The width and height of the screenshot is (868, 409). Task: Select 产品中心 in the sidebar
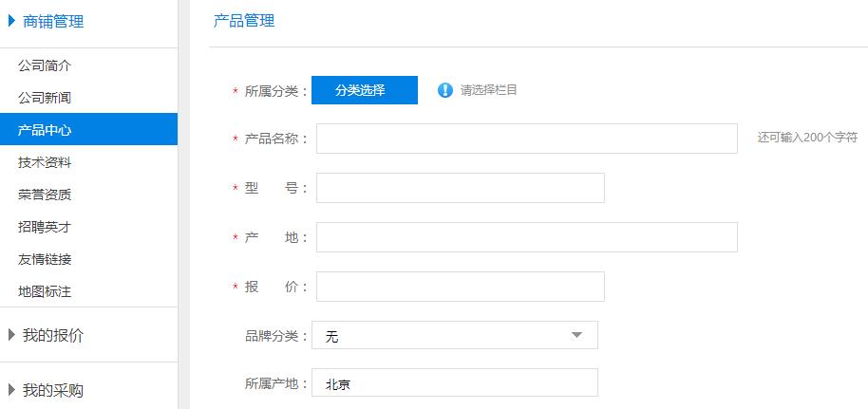pos(45,130)
